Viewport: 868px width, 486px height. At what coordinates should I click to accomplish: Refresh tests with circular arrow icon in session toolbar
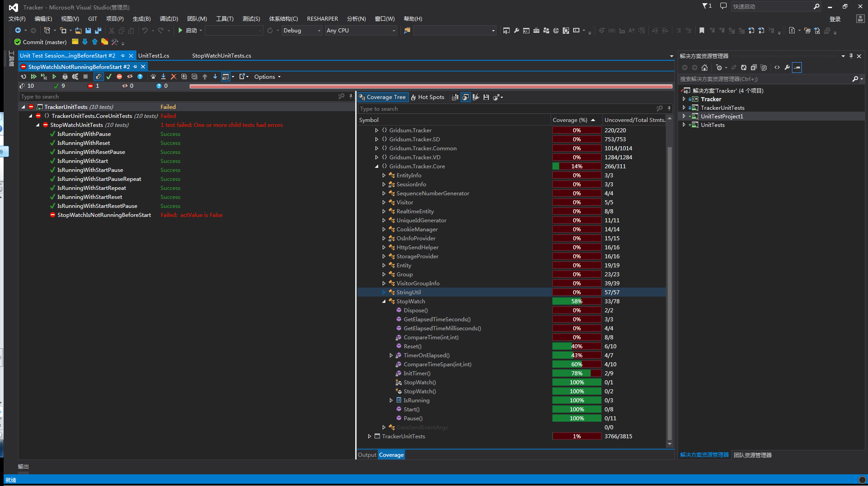tap(23, 76)
